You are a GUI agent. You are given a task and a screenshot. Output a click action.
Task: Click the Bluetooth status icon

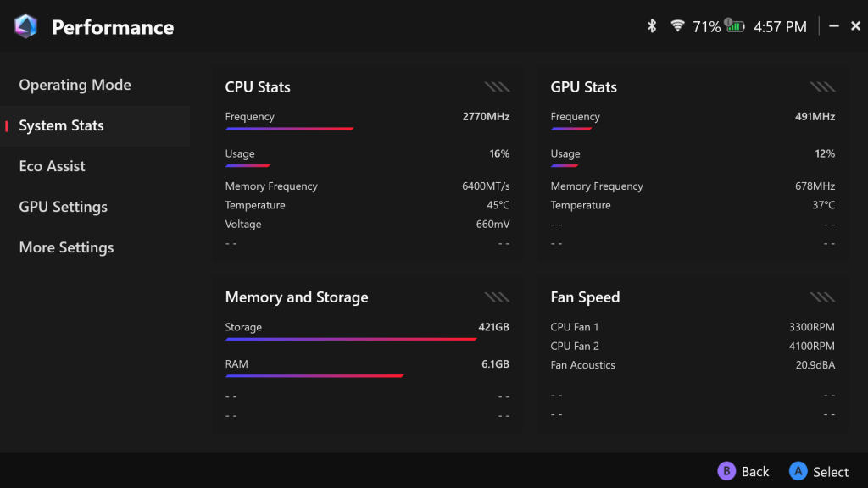tap(652, 26)
